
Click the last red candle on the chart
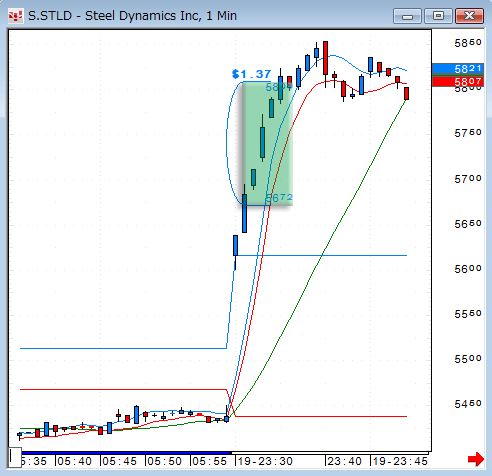click(406, 93)
